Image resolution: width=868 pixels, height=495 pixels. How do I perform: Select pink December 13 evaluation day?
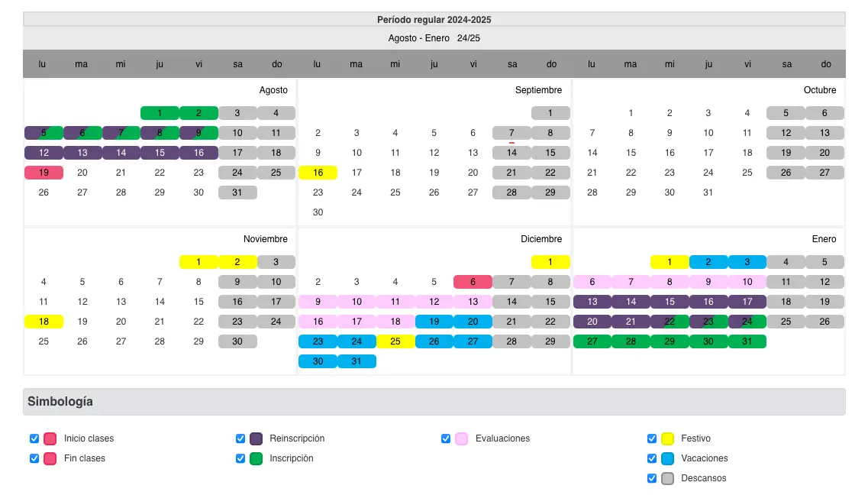[x=473, y=302]
